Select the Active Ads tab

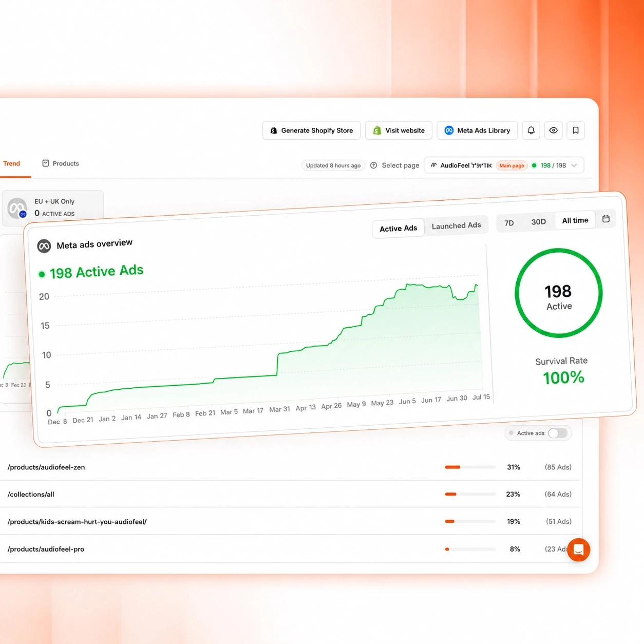click(x=398, y=229)
